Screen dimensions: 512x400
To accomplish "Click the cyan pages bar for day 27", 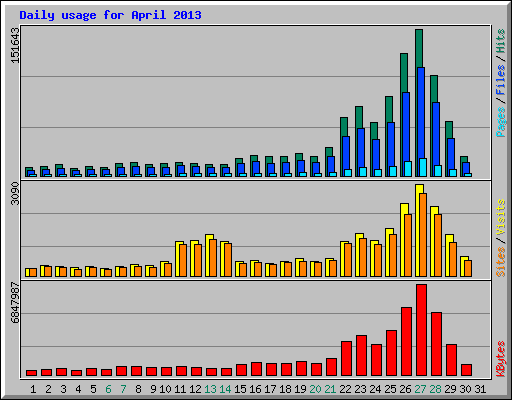I will click(423, 167).
